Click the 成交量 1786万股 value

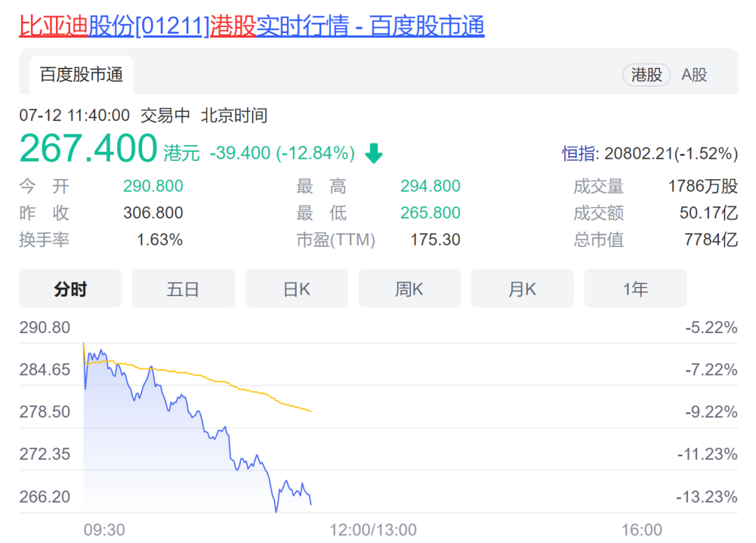click(x=703, y=186)
